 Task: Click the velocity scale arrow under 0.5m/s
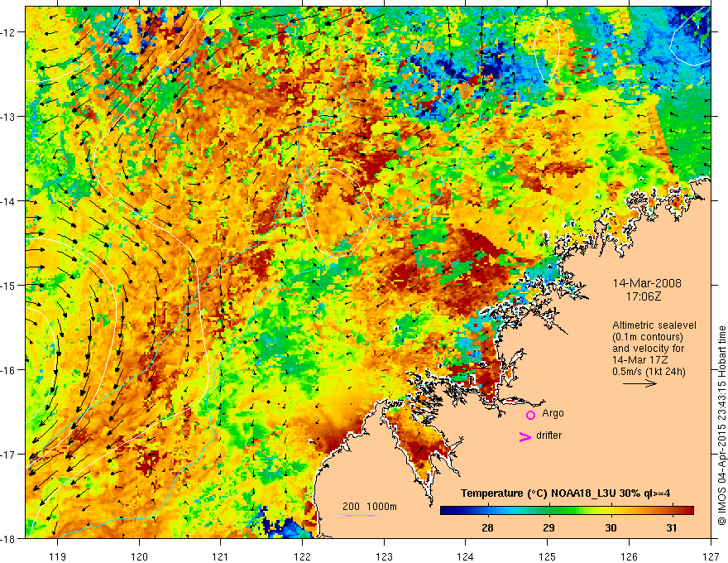[x=639, y=383]
